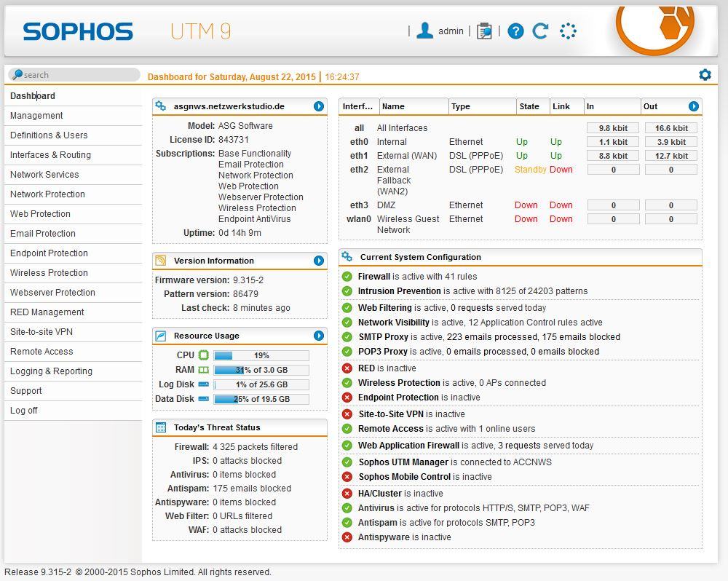Click the eth0 interface name

point(359,142)
